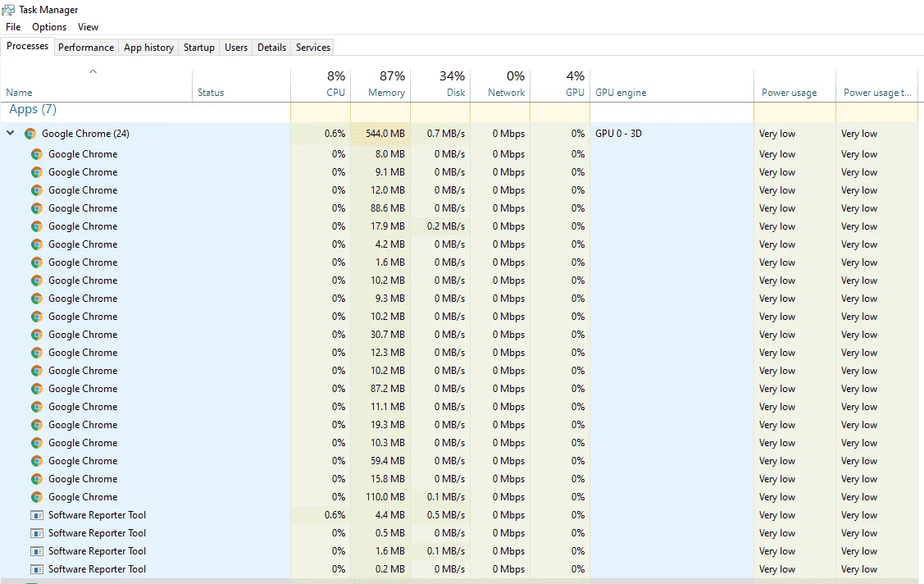Click the Chrome icon in the 110.0 MB row
The height and width of the screenshot is (584, 924).
click(37, 497)
